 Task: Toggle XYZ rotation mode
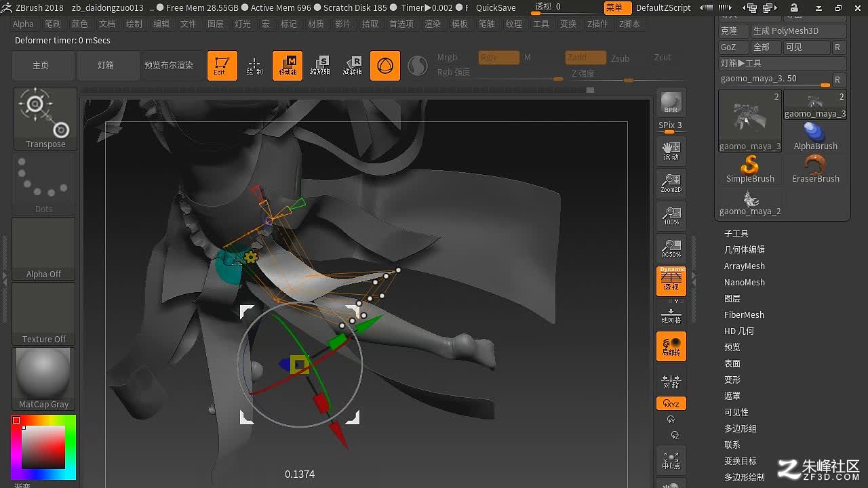tap(671, 403)
